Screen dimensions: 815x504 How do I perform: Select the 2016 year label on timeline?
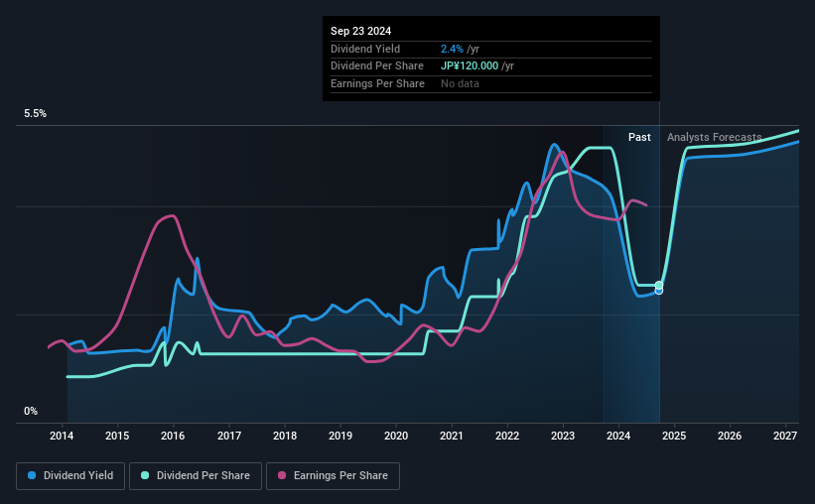(173, 436)
